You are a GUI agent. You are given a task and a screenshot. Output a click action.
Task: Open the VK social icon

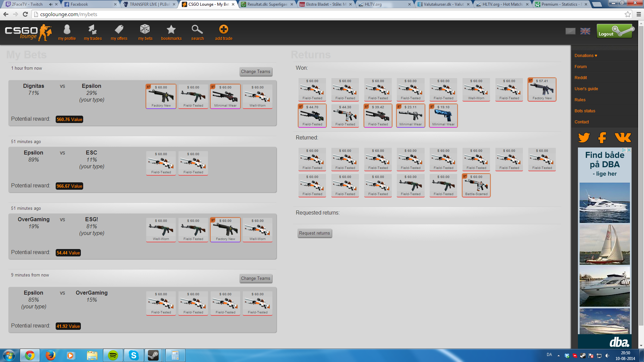tap(623, 137)
